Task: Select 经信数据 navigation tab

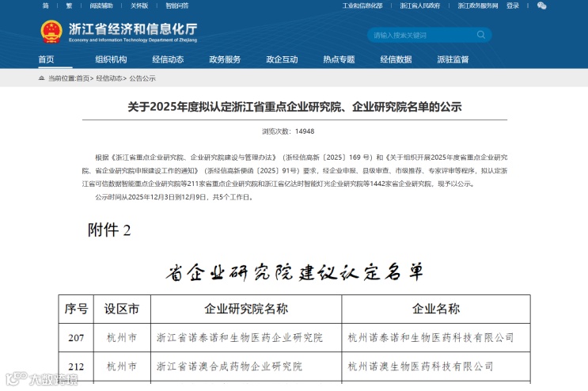Action: coord(396,59)
